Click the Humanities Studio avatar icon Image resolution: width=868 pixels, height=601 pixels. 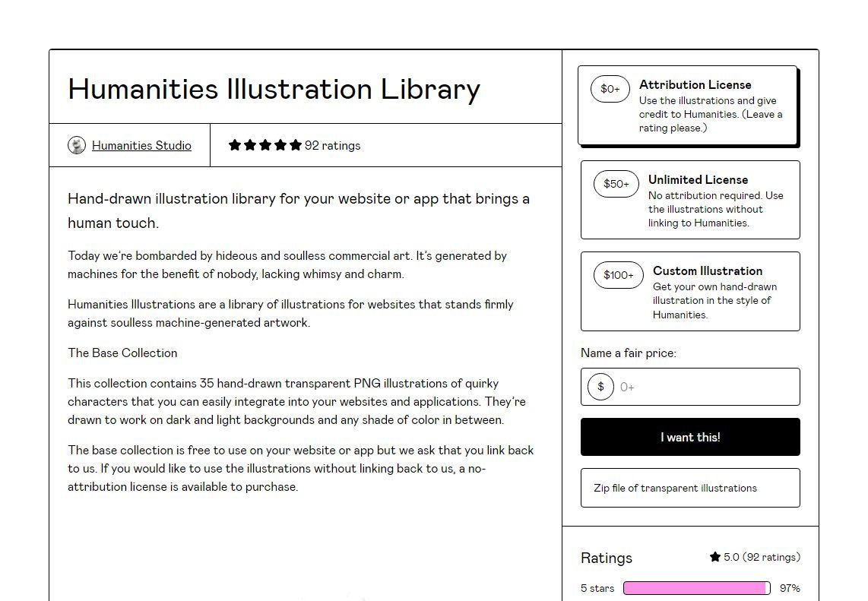coord(77,145)
